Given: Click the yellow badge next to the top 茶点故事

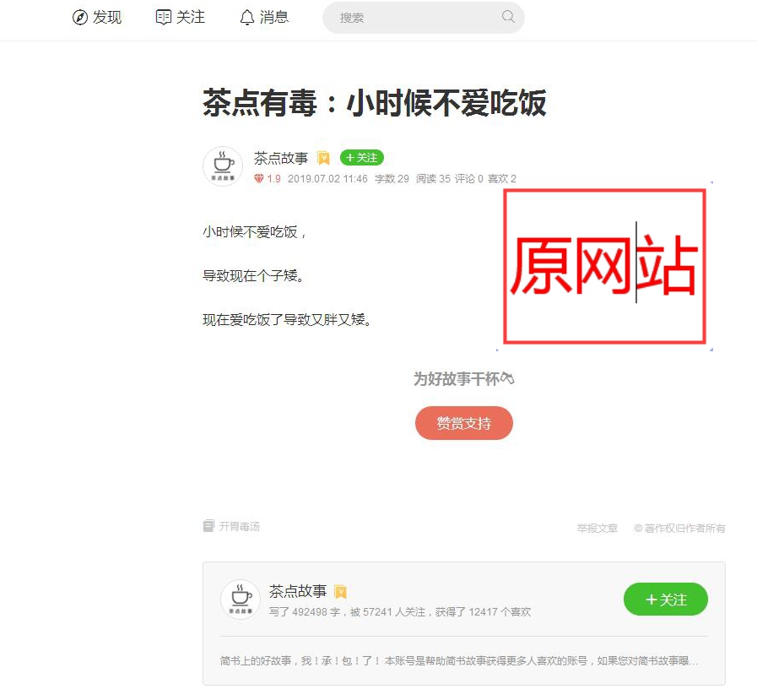Looking at the screenshot, I should point(323,158).
